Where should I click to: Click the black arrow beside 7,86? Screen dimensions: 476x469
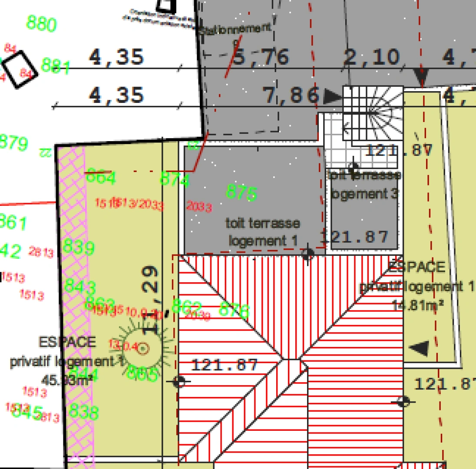[333, 96]
